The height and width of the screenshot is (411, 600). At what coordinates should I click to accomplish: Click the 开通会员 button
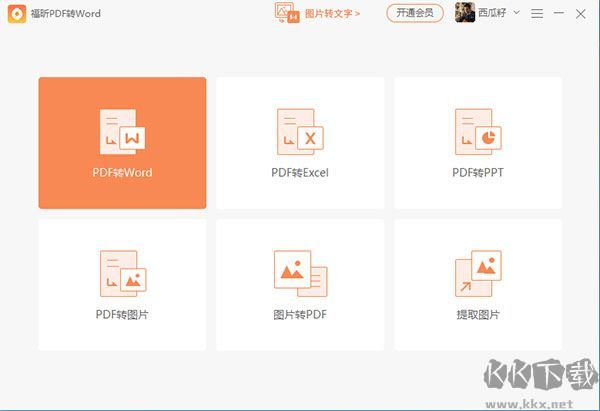tap(415, 13)
